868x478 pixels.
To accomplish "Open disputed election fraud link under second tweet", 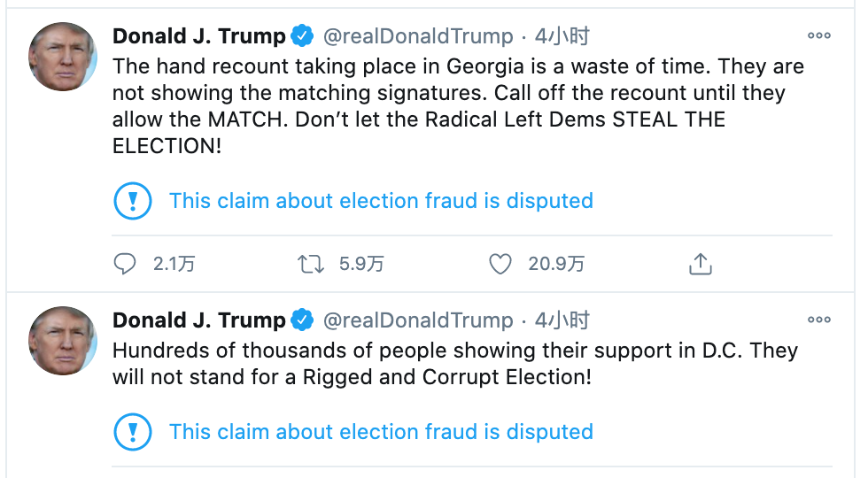I will tap(381, 432).
